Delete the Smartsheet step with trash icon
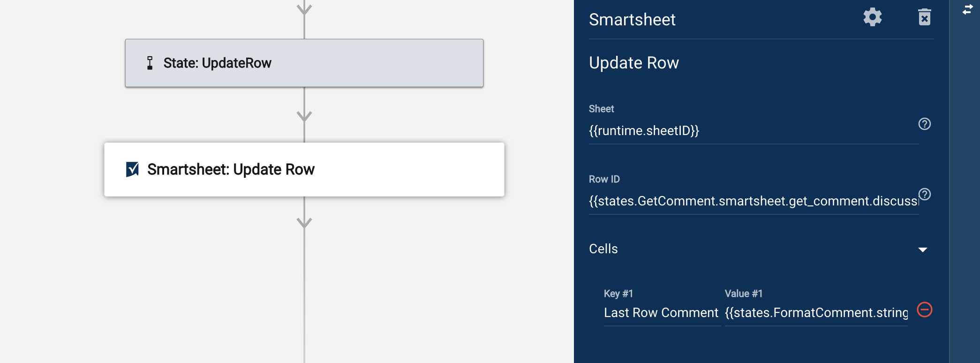 924,17
